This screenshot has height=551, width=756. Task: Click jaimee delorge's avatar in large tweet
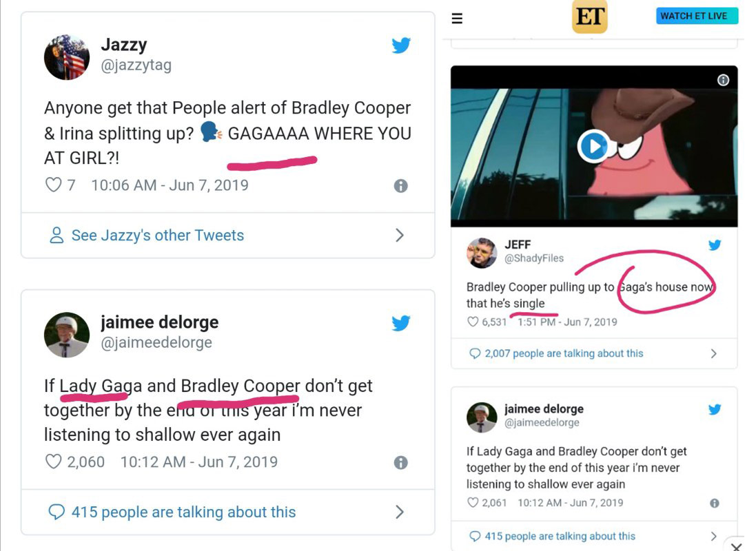click(67, 335)
